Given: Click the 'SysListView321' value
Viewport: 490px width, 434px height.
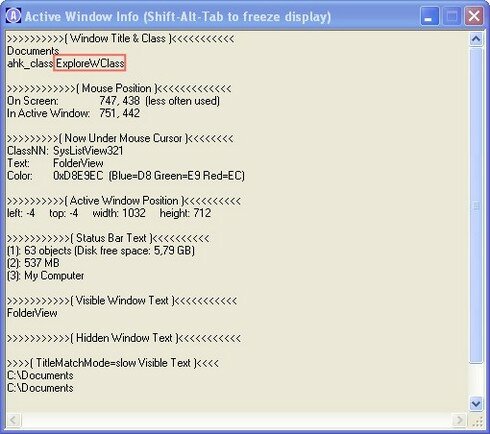Looking at the screenshot, I should point(88,151).
